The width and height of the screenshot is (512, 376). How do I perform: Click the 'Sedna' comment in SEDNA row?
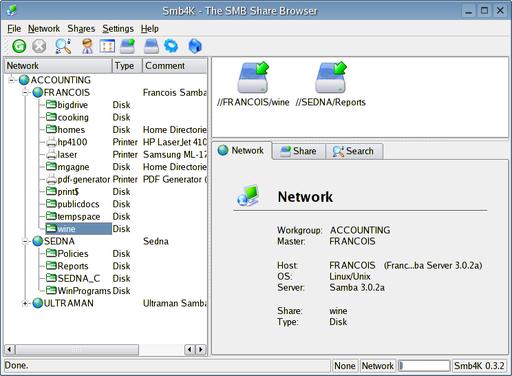coord(156,241)
